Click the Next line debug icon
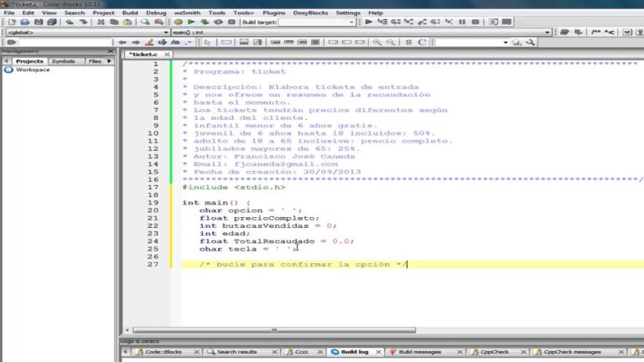This screenshot has width=644, height=362. (x=396, y=22)
